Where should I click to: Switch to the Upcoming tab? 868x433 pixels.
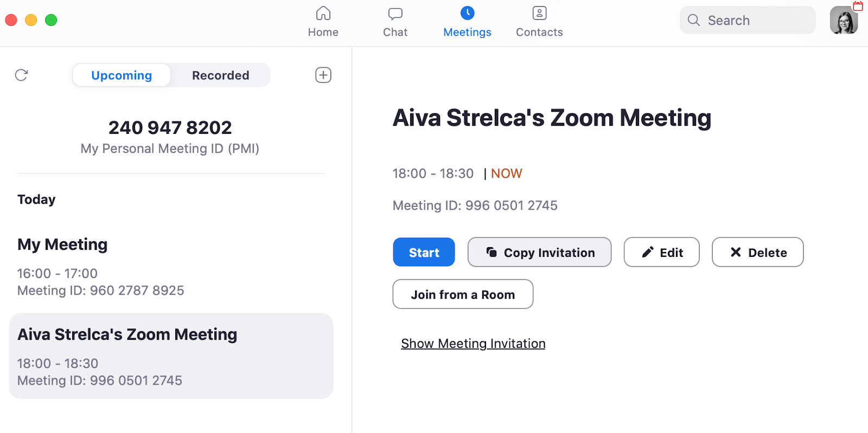click(122, 75)
